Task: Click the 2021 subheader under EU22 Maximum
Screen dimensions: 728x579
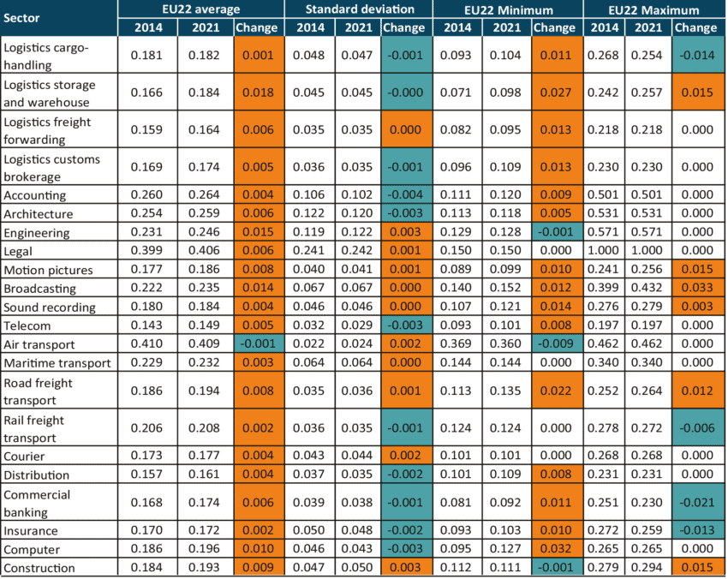Action: tap(648, 27)
